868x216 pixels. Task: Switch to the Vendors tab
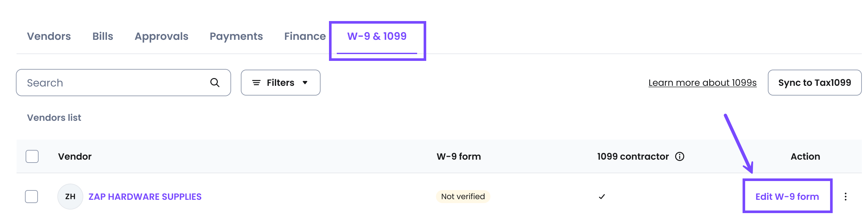click(x=49, y=36)
